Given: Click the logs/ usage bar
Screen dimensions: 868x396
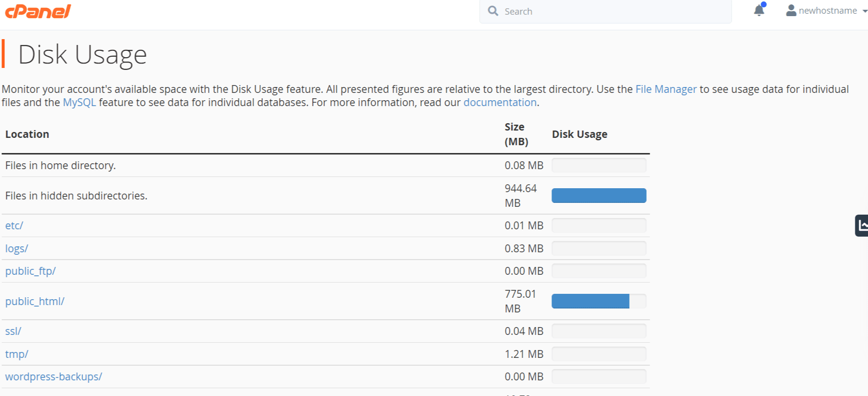Looking at the screenshot, I should click(x=599, y=248).
